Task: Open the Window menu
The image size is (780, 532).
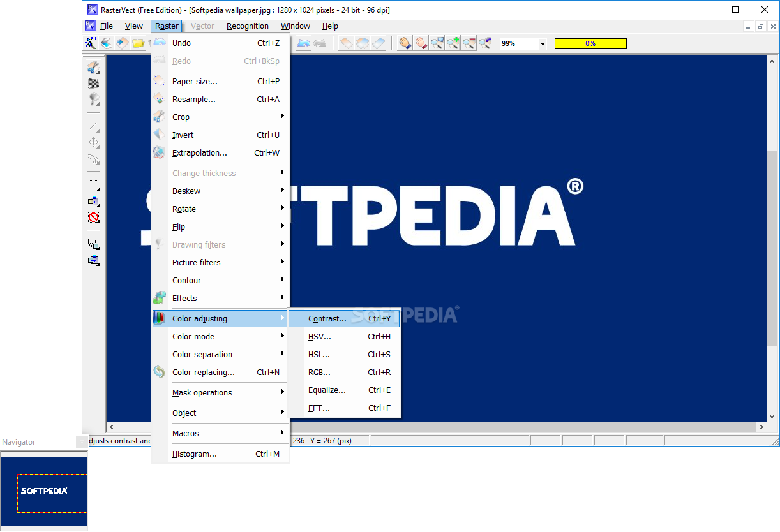Action: coord(296,26)
